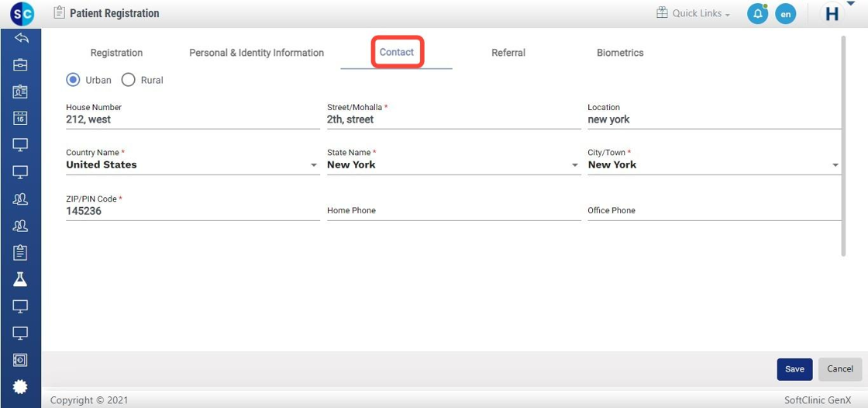
Task: Open the safe vault sidebar icon
Action: pos(20,360)
